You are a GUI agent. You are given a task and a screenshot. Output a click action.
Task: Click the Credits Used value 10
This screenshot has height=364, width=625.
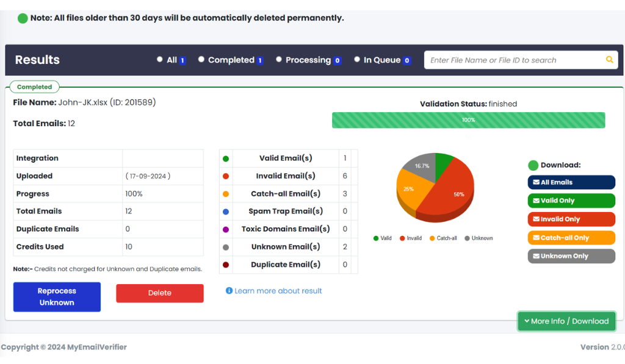pos(128,247)
